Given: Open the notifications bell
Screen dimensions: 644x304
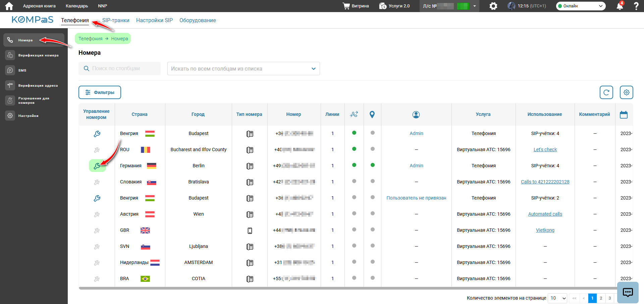Looking at the screenshot, I should click(x=620, y=6).
